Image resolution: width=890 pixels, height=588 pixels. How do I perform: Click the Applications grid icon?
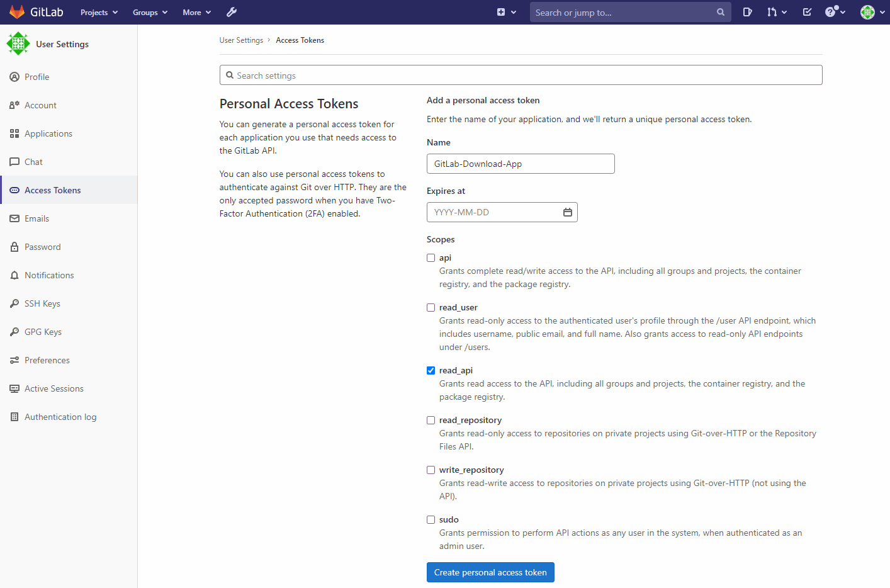(14, 133)
